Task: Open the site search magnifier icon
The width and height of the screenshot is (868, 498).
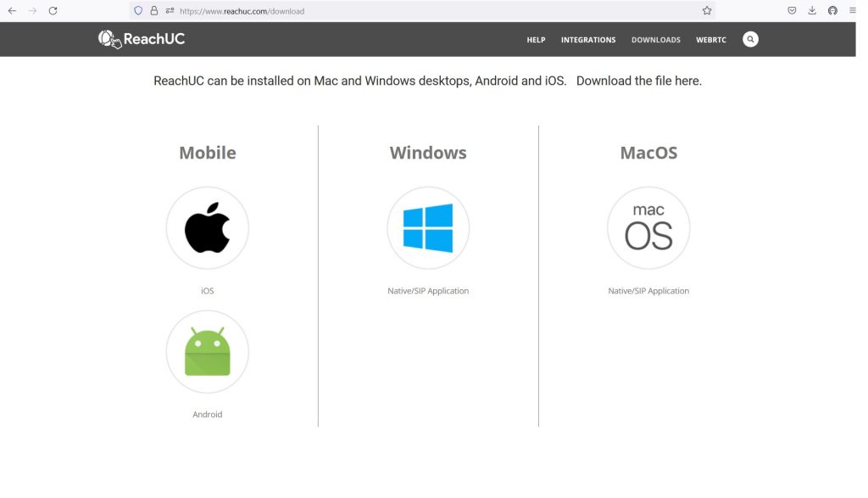Action: [x=750, y=39]
